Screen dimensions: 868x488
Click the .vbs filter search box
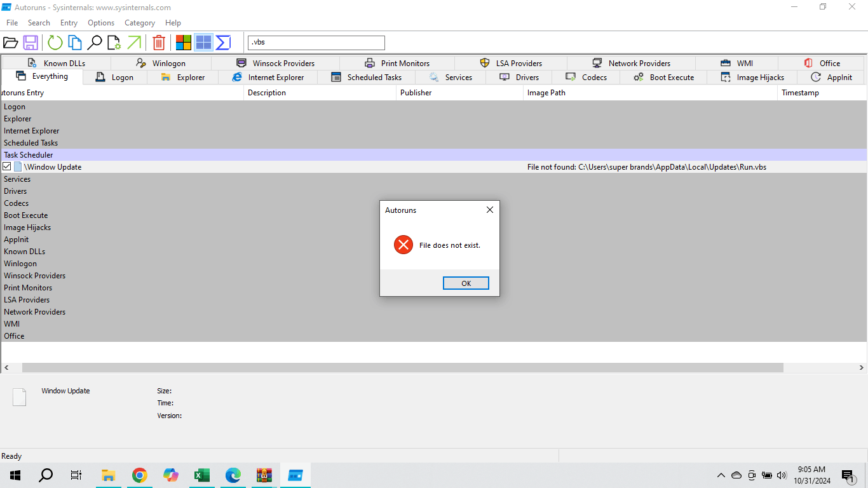[x=316, y=43]
